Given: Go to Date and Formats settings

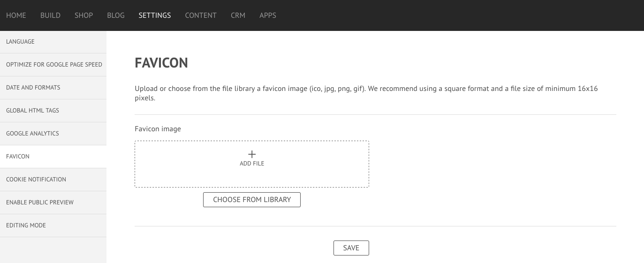Looking at the screenshot, I should [x=53, y=88].
